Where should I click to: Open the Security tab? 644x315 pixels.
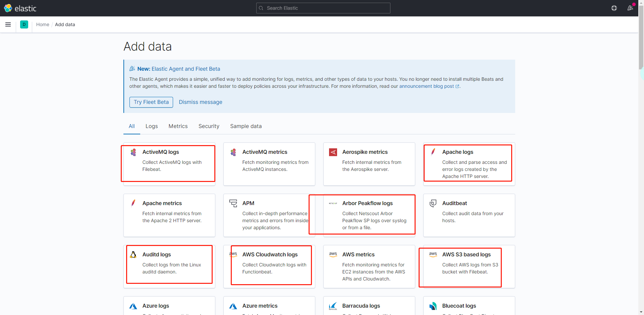(x=209, y=126)
